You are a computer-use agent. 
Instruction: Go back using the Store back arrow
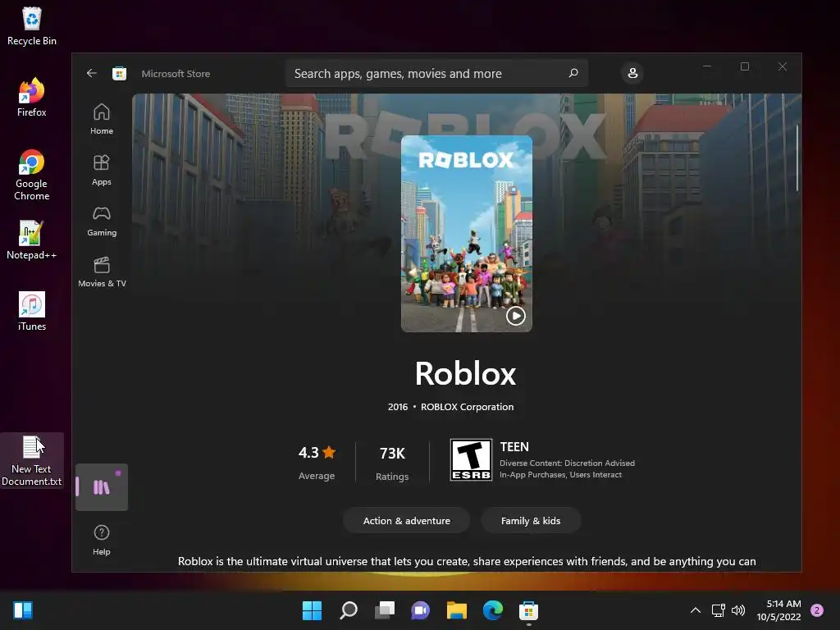click(92, 73)
